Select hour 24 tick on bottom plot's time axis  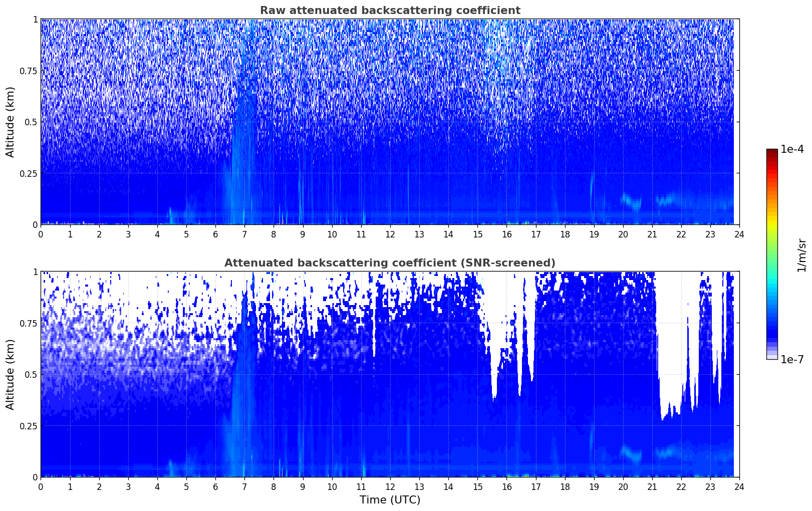point(739,487)
